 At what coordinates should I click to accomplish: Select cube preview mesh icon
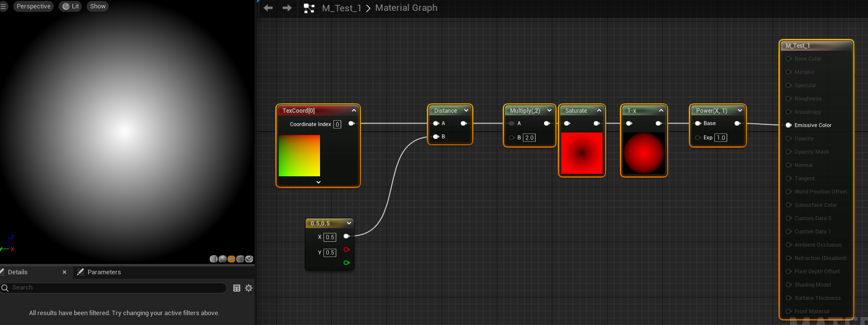[x=240, y=259]
